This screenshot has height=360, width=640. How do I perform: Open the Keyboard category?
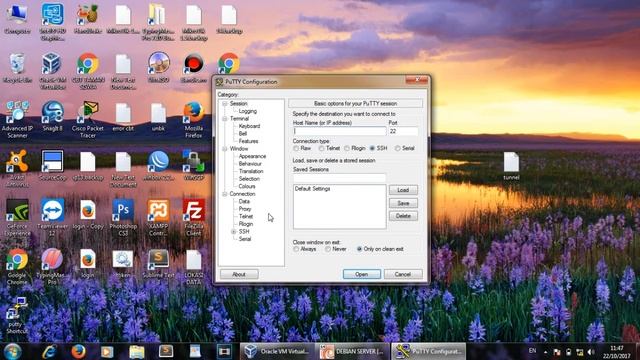[249, 126]
